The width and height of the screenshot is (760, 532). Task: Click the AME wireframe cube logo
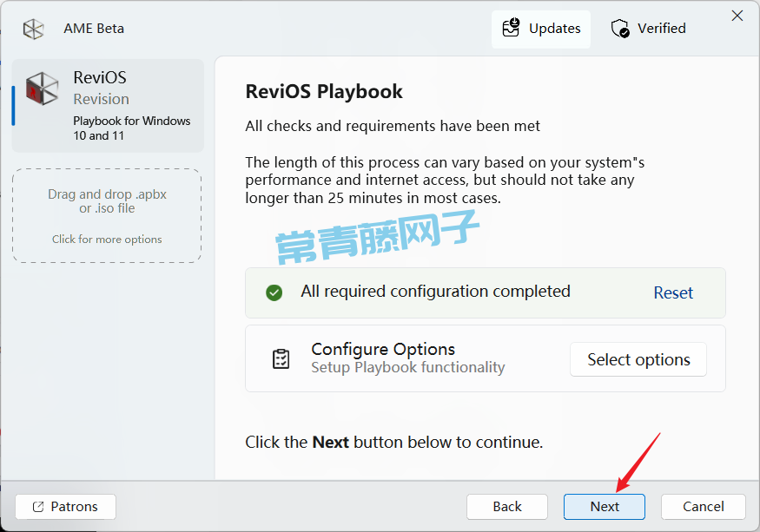[33, 29]
